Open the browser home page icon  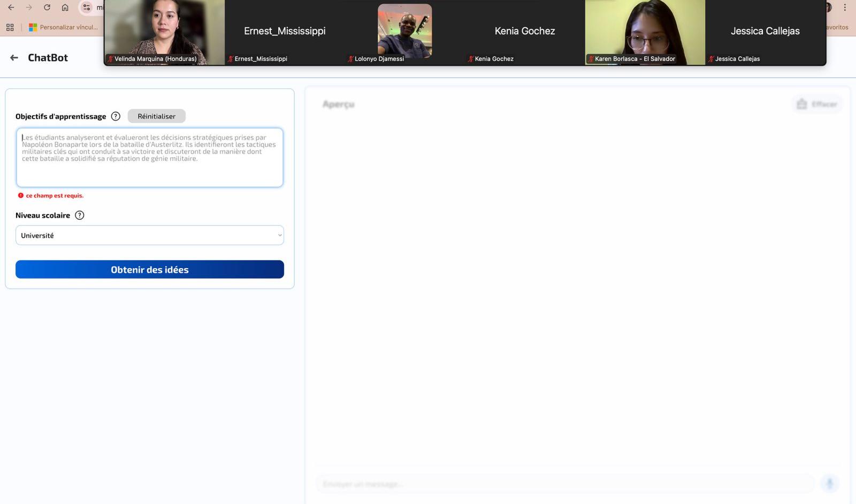(x=65, y=7)
